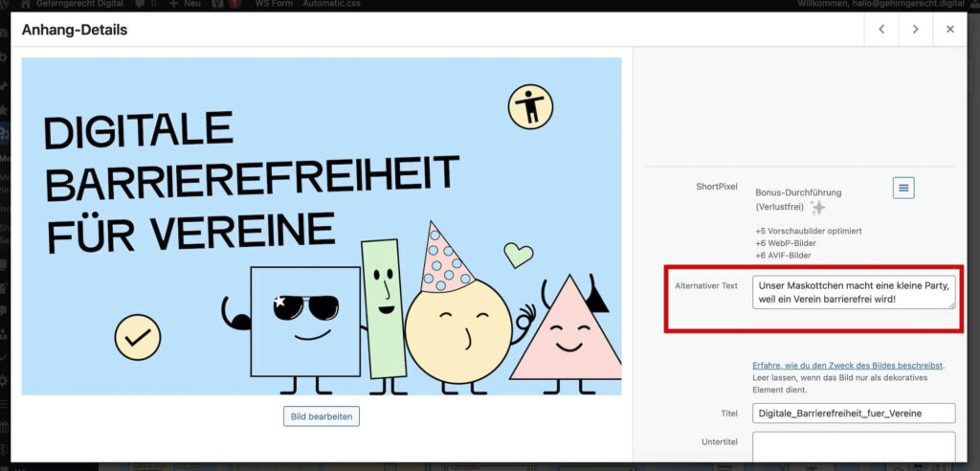Click the 'Titel' label
The image size is (980, 471).
tap(729, 414)
